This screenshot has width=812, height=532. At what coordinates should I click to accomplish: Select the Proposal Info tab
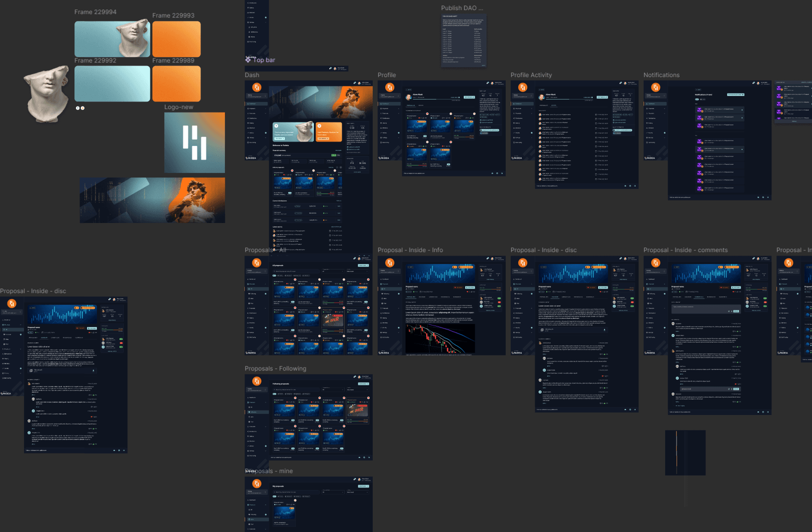[410, 296]
